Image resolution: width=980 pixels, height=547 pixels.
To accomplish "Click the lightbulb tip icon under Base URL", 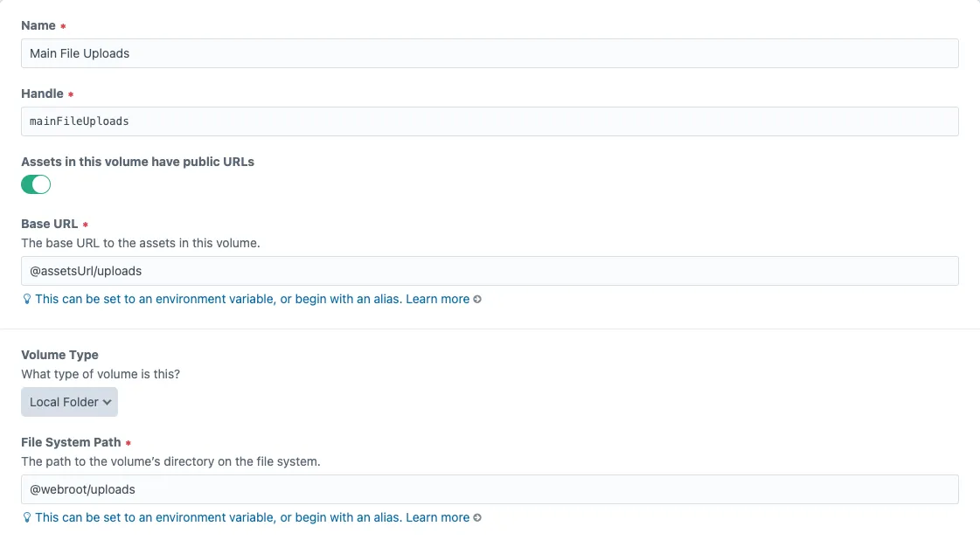I will [27, 299].
